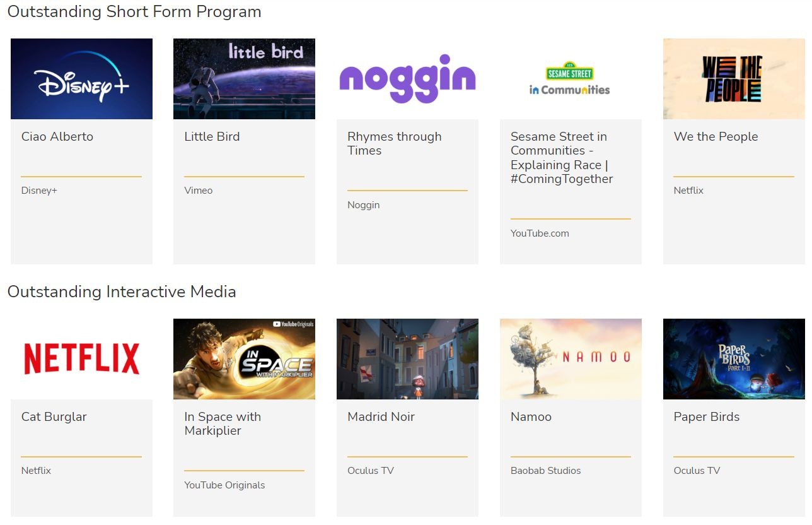The image size is (812, 525).
Task: Click the Little Bird title text
Action: click(x=212, y=137)
